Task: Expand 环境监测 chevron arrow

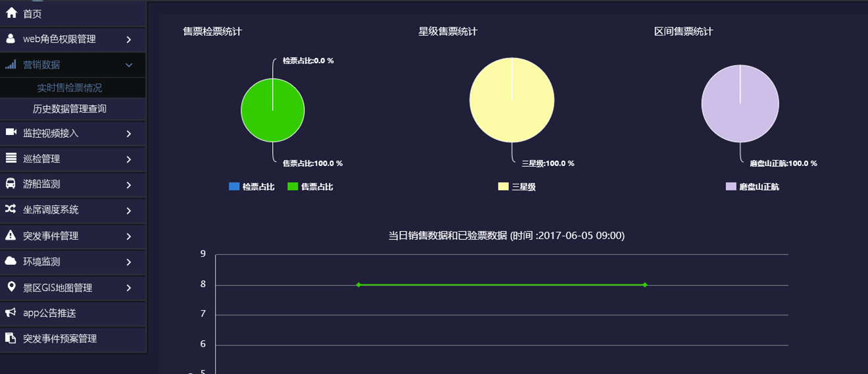Action: (129, 262)
